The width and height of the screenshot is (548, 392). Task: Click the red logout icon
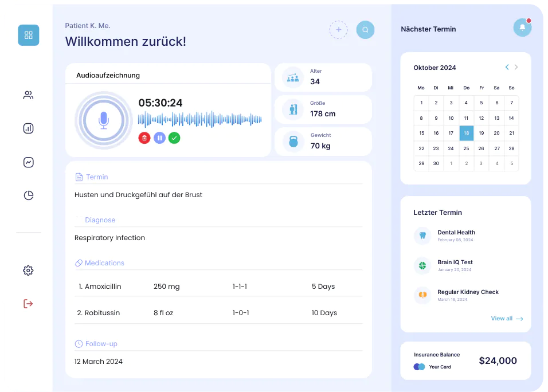28,304
